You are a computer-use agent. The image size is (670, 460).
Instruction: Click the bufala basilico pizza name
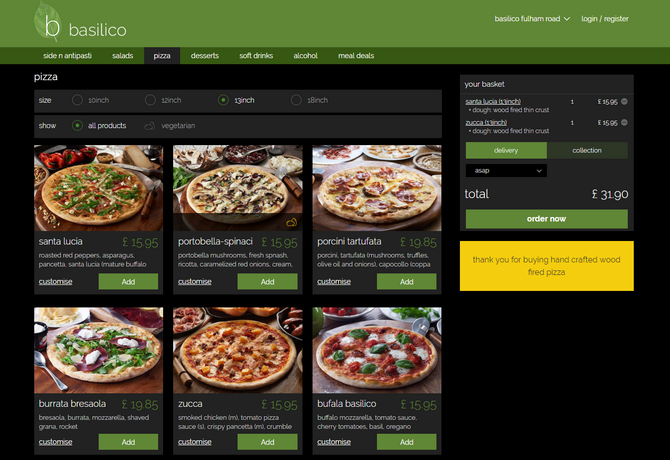(347, 404)
